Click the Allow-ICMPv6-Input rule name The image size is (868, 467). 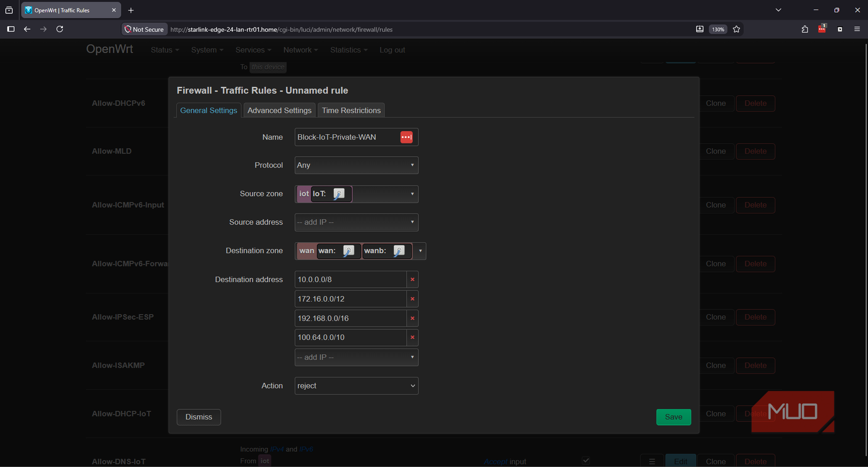pyautogui.click(x=128, y=205)
